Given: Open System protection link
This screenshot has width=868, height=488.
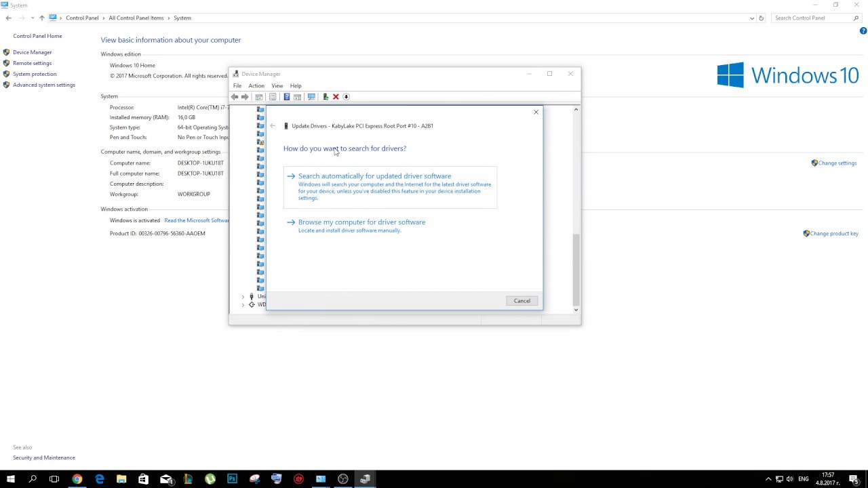Looking at the screenshot, I should pos(35,74).
